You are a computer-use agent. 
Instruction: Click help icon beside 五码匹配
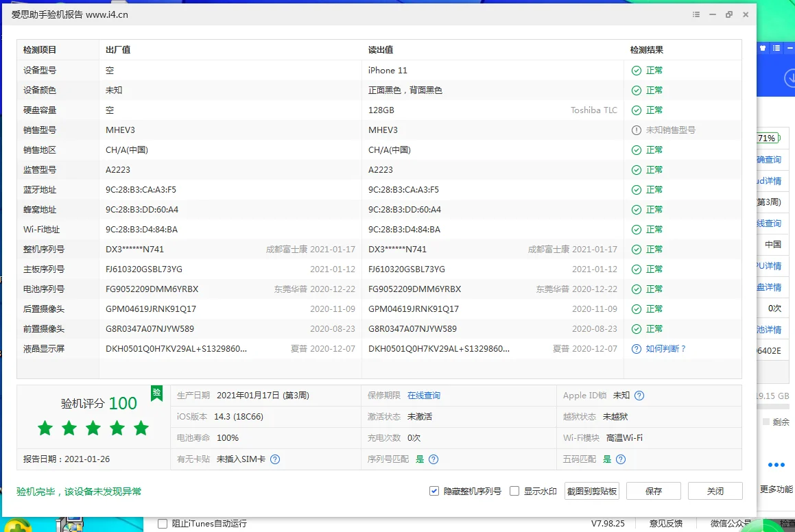[621, 459]
